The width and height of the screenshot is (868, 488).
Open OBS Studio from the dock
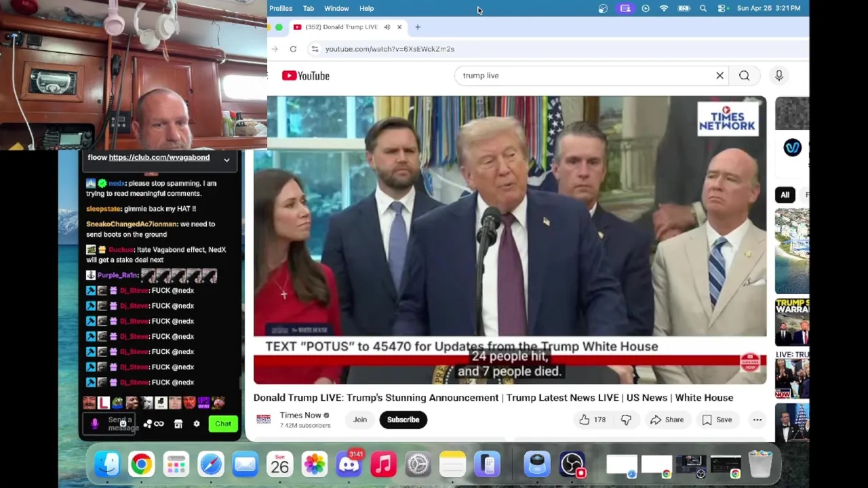pyautogui.click(x=572, y=464)
